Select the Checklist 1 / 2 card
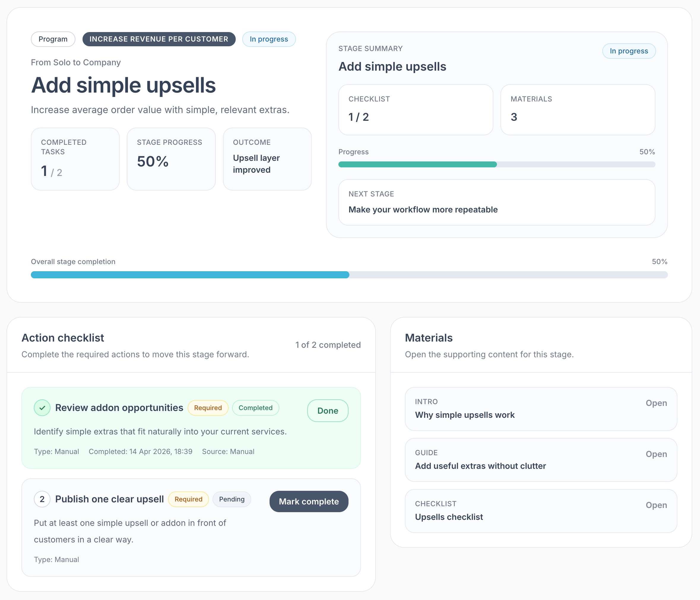Screen dimensions: 700x600 click(416, 110)
